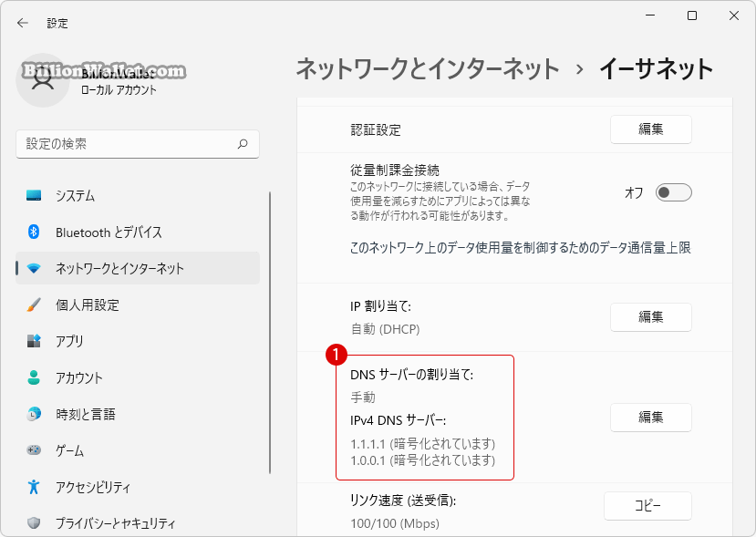Open the user profile avatar
Image resolution: width=756 pixels, height=537 pixels.
tap(43, 80)
